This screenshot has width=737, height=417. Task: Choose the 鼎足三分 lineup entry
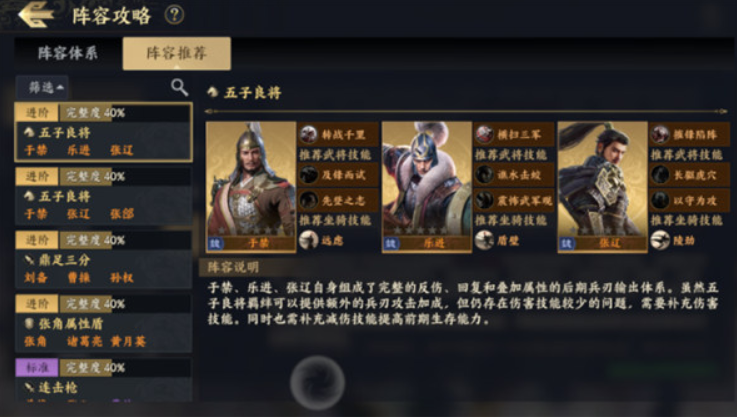coord(103,259)
